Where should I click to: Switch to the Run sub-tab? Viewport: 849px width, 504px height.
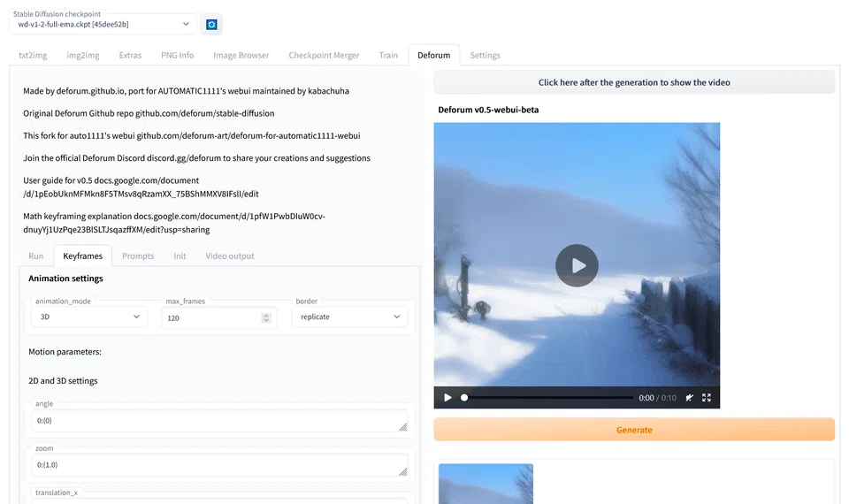(x=35, y=256)
